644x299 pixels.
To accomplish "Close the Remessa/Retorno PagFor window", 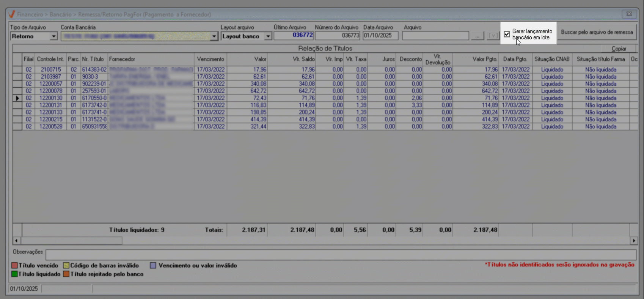I will point(629,14).
